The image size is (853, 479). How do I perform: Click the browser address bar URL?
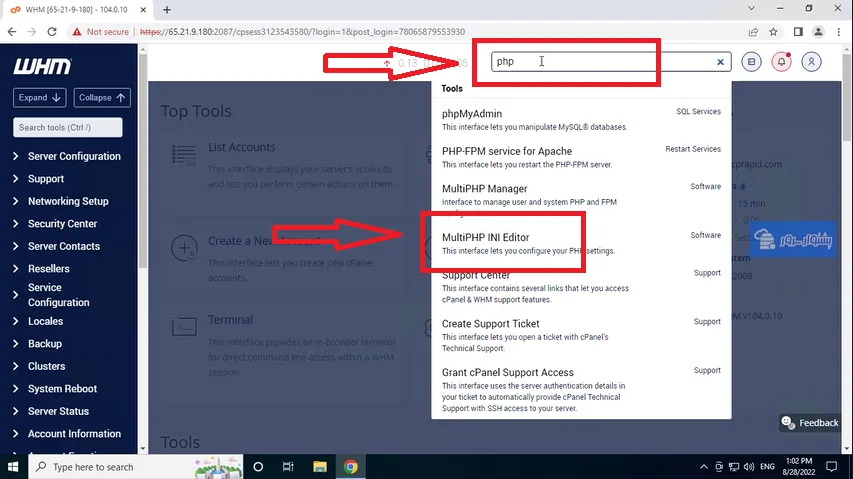tap(302, 32)
